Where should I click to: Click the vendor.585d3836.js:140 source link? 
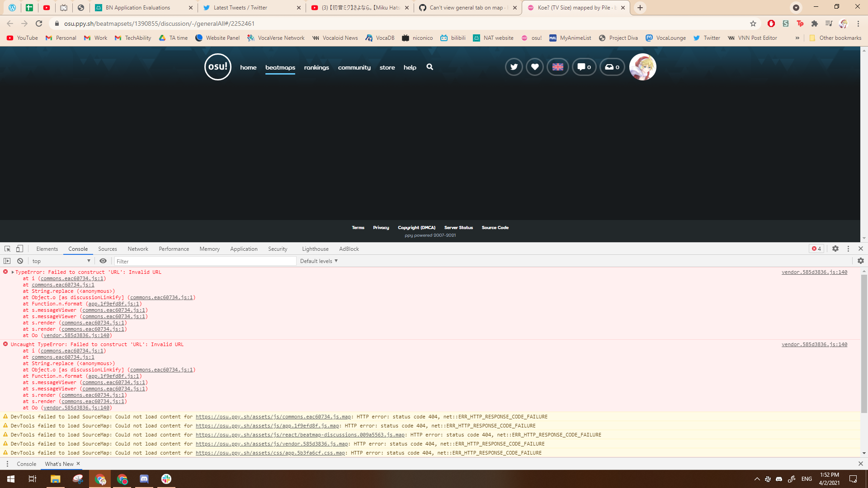click(x=814, y=272)
